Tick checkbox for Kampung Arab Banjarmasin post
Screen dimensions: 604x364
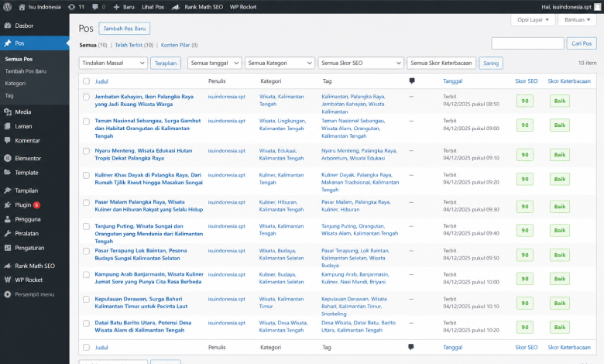(86, 275)
